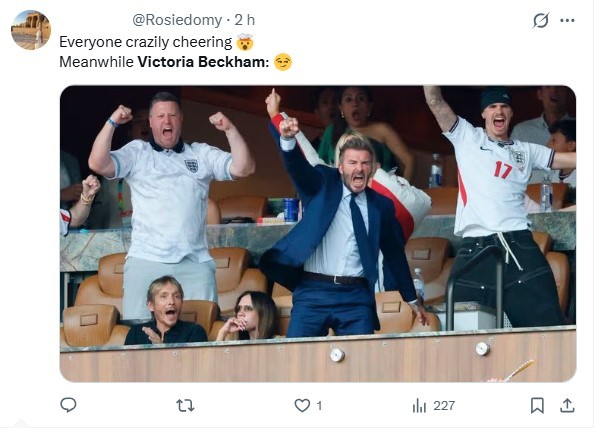Expand the attached stadium photo

coord(318,234)
